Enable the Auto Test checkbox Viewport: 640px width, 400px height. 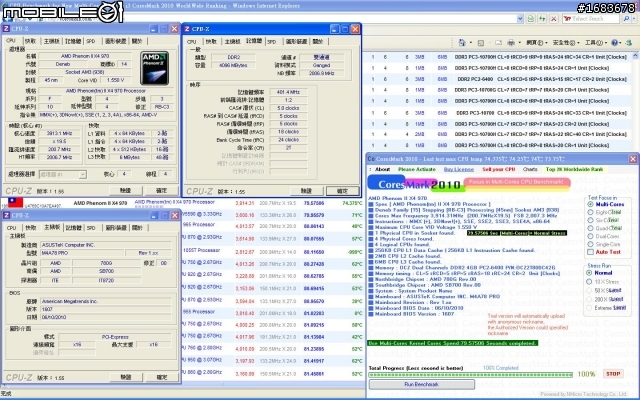[x=590, y=252]
